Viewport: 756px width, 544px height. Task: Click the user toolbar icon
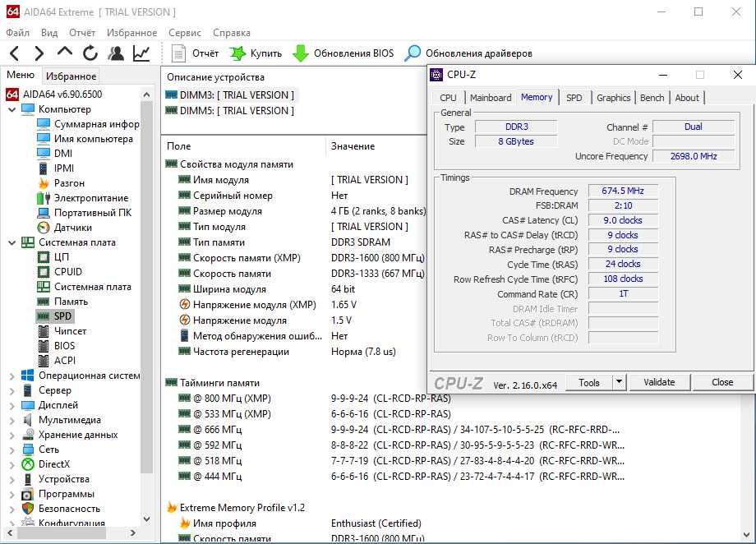coord(116,53)
